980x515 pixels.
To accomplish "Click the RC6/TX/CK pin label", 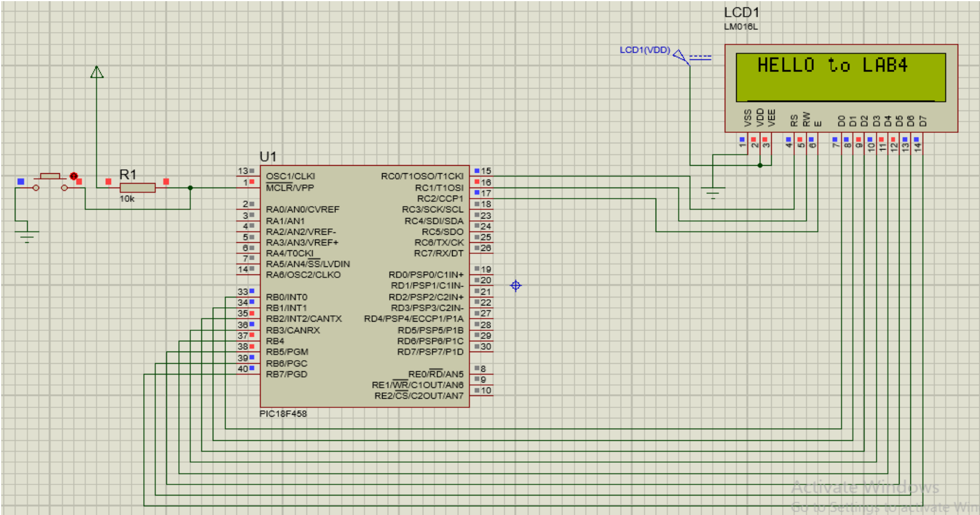I will [x=439, y=243].
